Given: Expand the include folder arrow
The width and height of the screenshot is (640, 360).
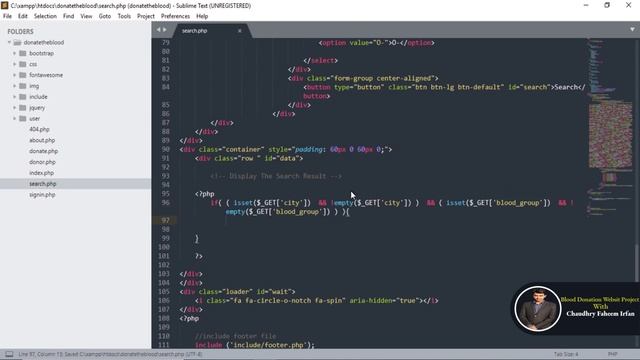Looking at the screenshot, I should pos(14,97).
